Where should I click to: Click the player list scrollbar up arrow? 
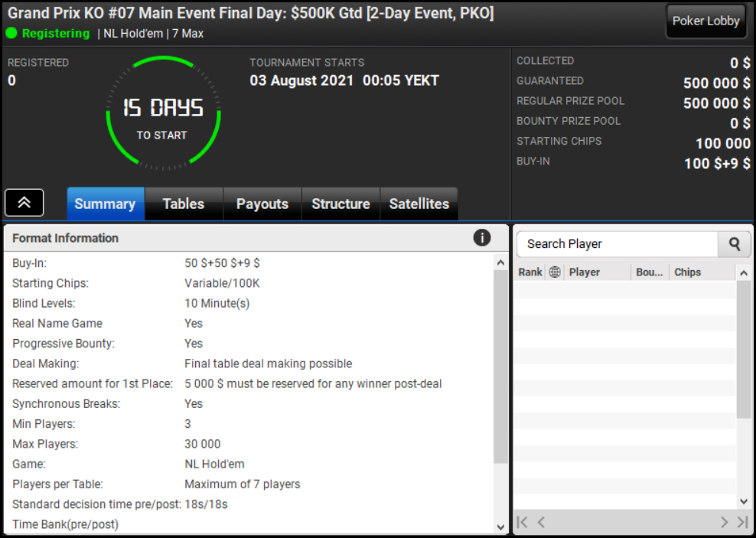coord(744,273)
